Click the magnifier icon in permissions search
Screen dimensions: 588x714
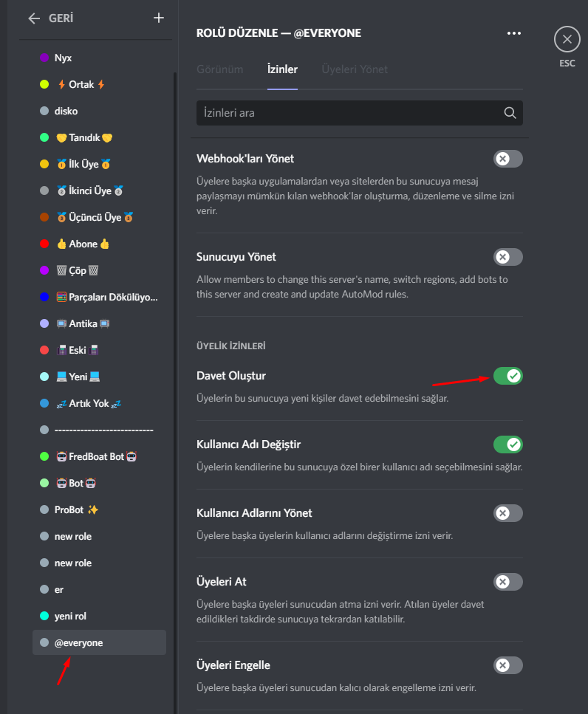510,113
